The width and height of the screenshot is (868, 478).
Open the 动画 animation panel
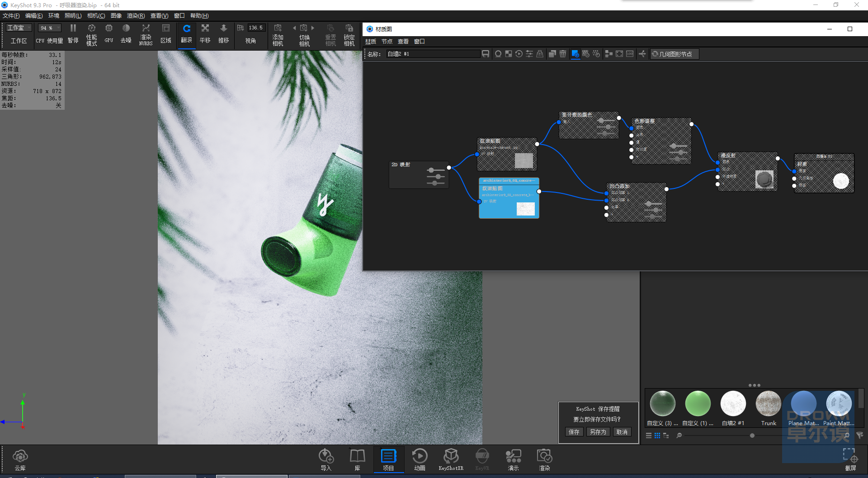click(x=420, y=460)
